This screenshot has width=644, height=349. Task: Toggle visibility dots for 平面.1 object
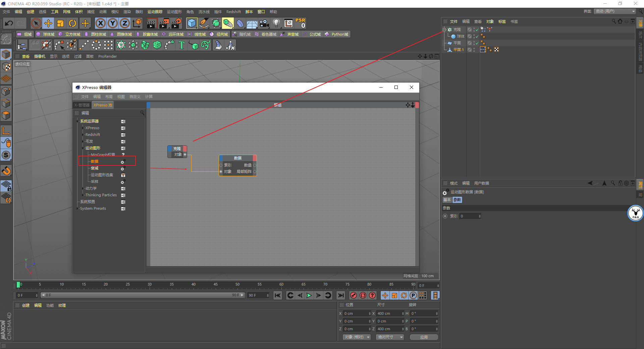[x=474, y=50]
